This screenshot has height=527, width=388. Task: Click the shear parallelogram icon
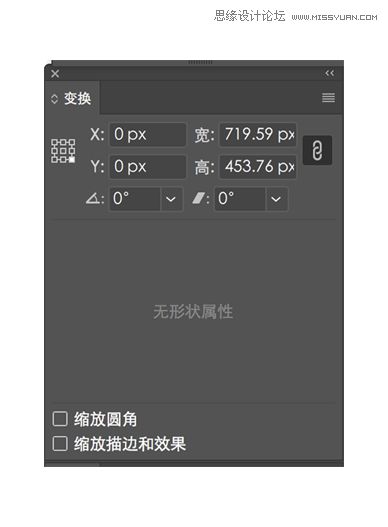pyautogui.click(x=198, y=198)
